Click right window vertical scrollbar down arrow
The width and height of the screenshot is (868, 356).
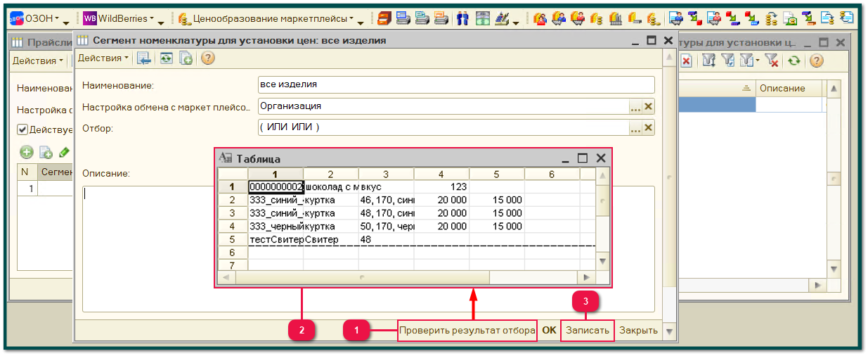coord(834,269)
